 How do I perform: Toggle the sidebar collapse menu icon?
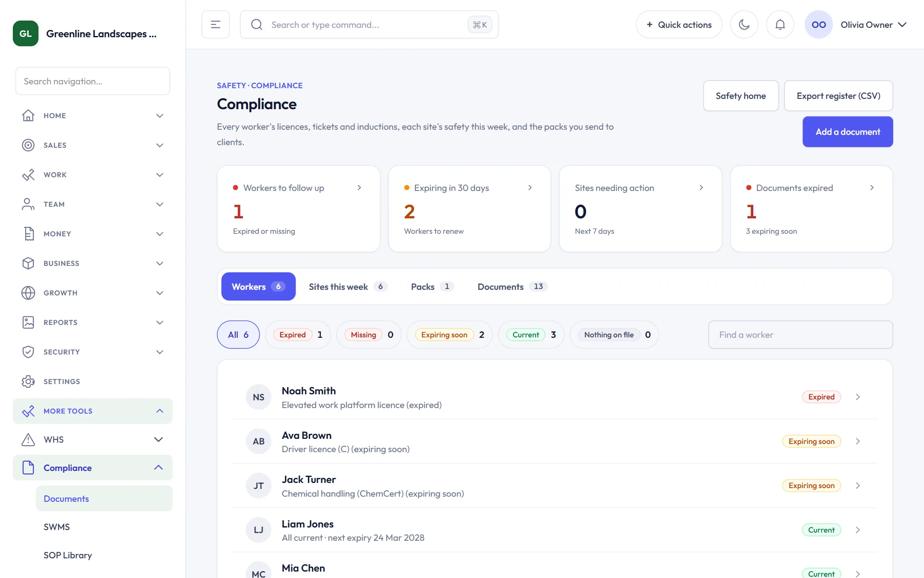[x=216, y=24]
